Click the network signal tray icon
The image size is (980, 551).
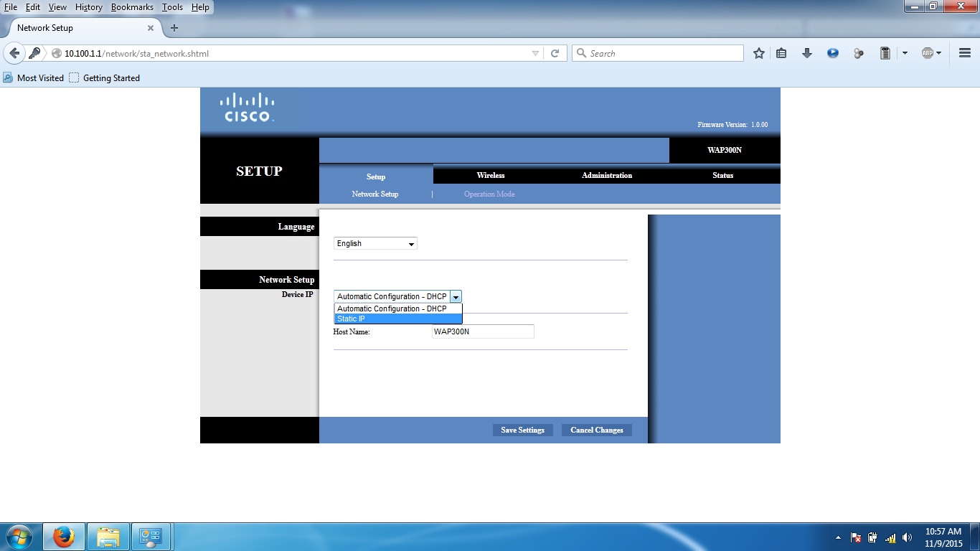click(890, 537)
